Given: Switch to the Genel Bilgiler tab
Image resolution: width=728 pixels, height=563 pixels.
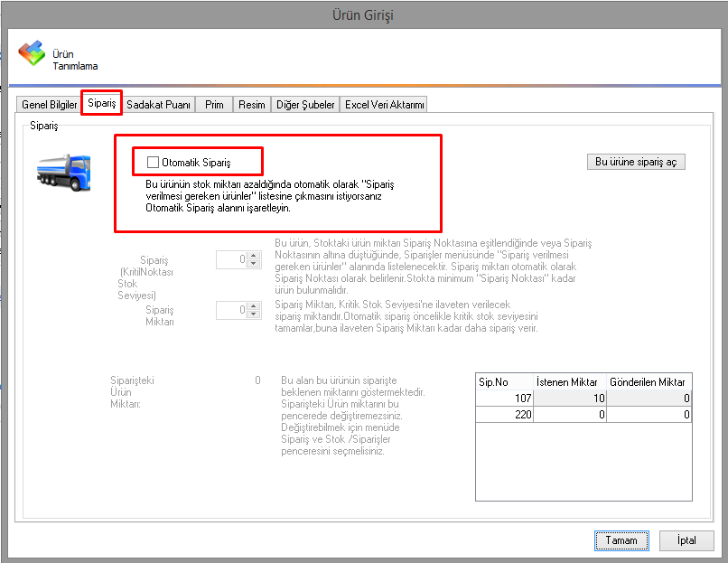Looking at the screenshot, I should click(x=49, y=105).
